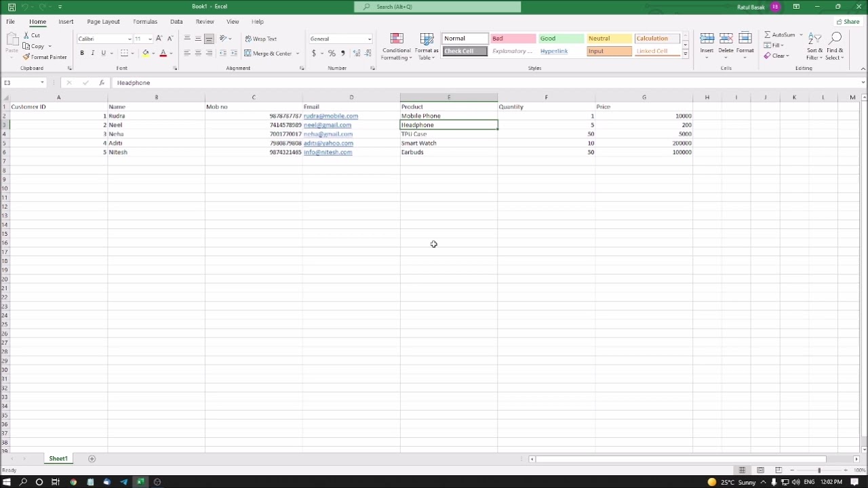The width and height of the screenshot is (868, 488).
Task: Toggle Bold formatting
Action: (x=82, y=53)
